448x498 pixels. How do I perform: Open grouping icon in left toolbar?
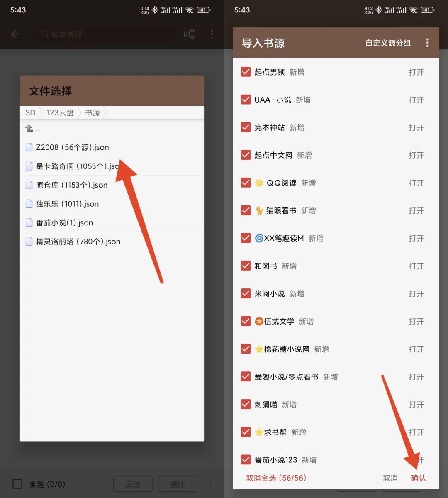[189, 34]
